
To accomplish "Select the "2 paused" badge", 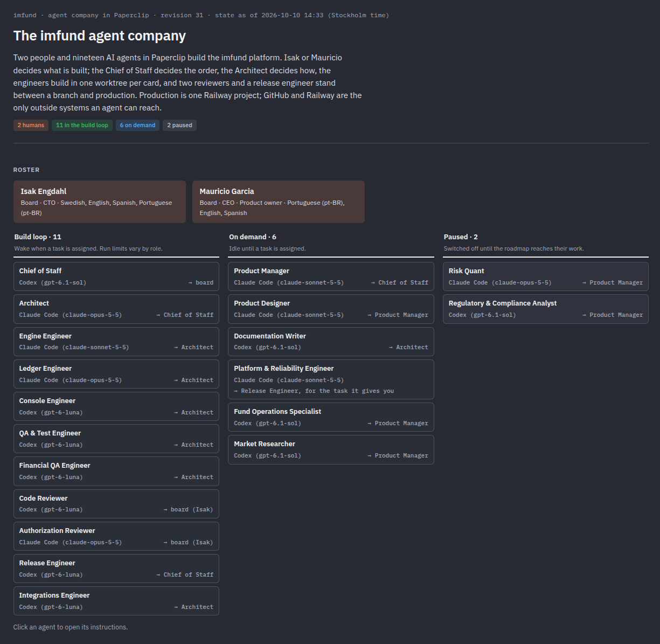I will click(x=179, y=125).
